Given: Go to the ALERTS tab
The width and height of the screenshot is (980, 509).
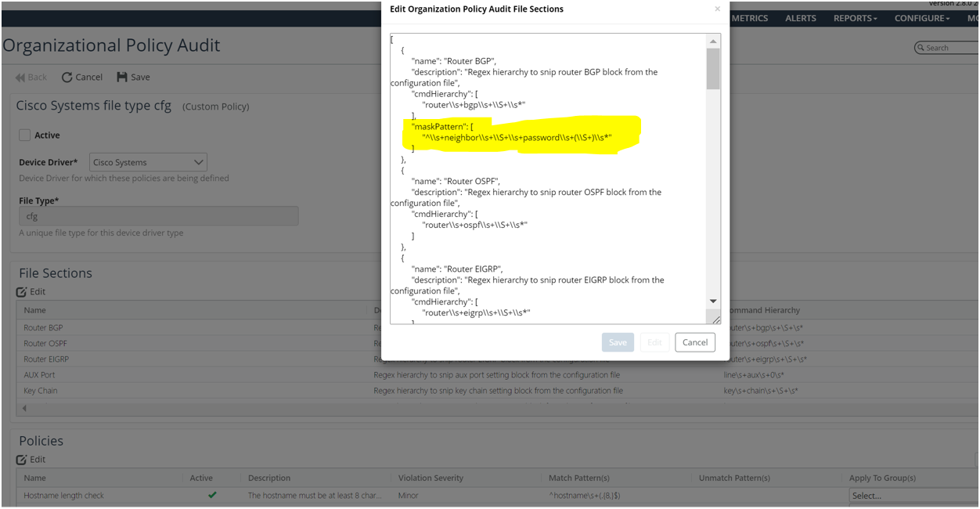Looking at the screenshot, I should pos(800,18).
